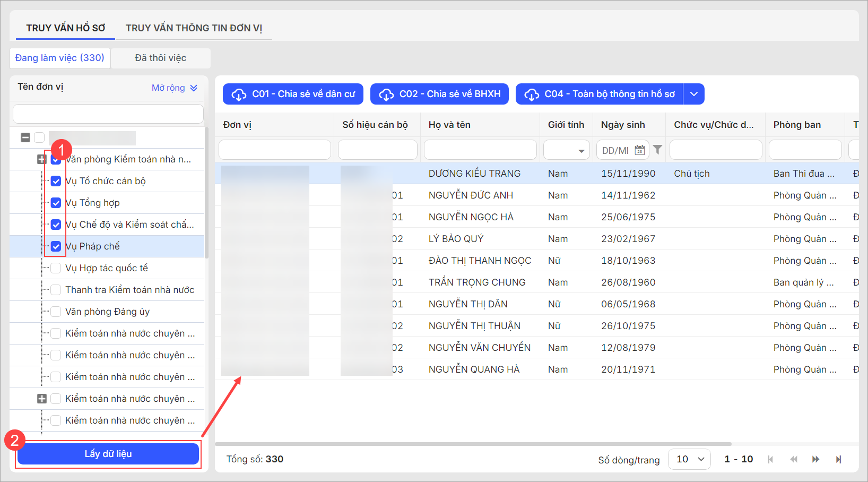Check the Vụ Hợp tác quốc tế checkbox
868x482 pixels.
tap(56, 268)
